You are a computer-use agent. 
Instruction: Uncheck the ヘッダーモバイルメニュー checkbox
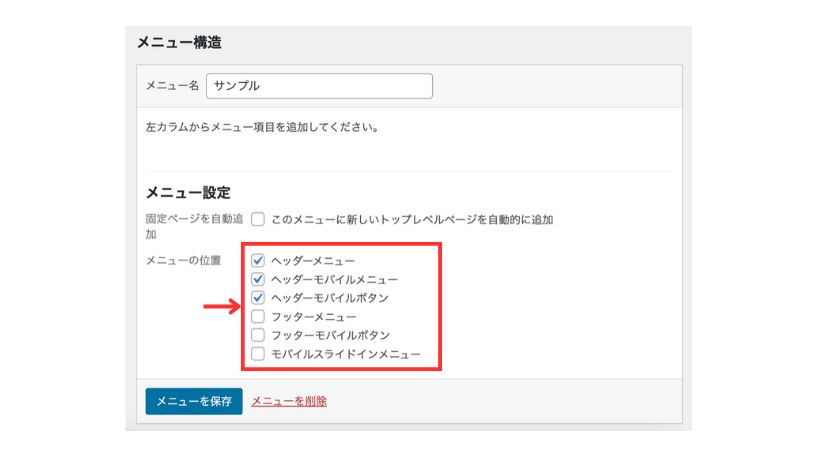[x=258, y=279]
